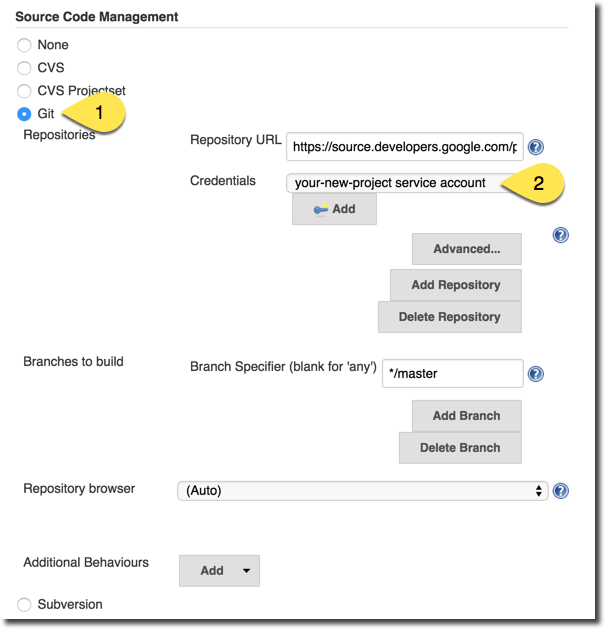
Task: Open the Repository browser dropdown
Action: (x=363, y=491)
